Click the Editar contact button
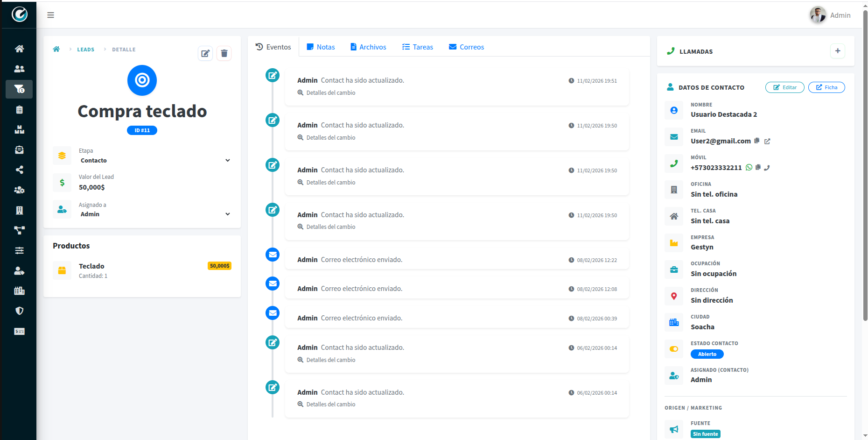The width and height of the screenshot is (868, 440). pyautogui.click(x=785, y=87)
